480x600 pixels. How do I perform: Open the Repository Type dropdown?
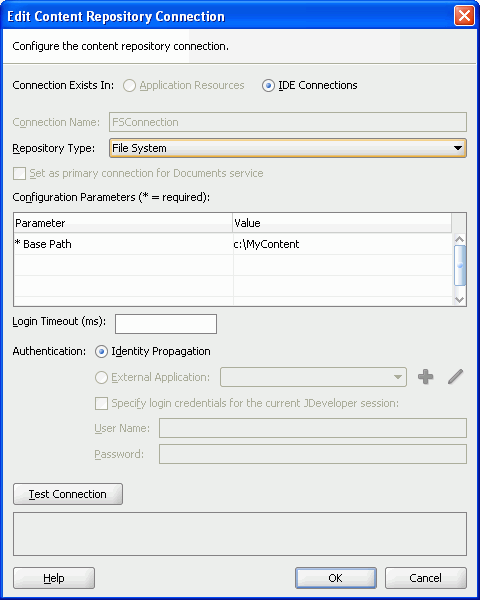pos(287,148)
